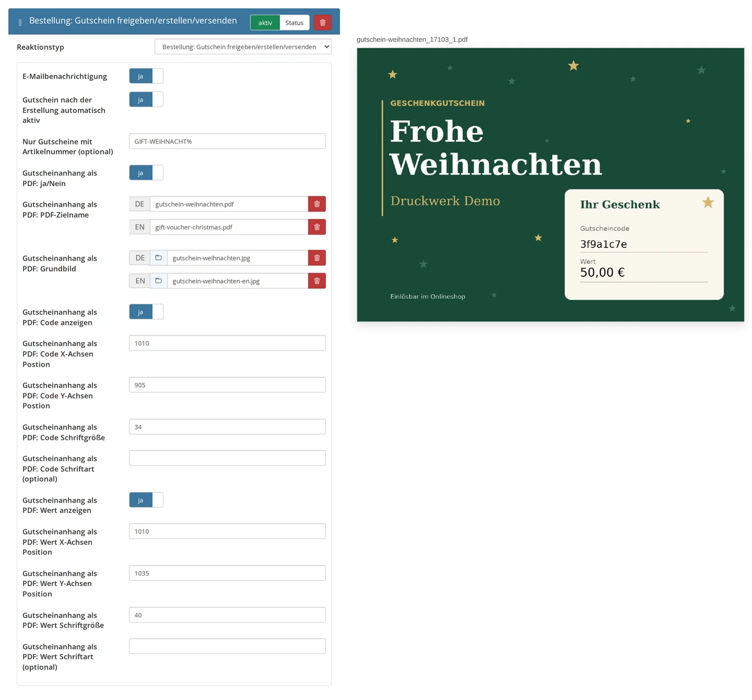The width and height of the screenshot is (752, 700).
Task: Click 'Einlösbar im Onlineshop' text in preview
Action: 428,297
